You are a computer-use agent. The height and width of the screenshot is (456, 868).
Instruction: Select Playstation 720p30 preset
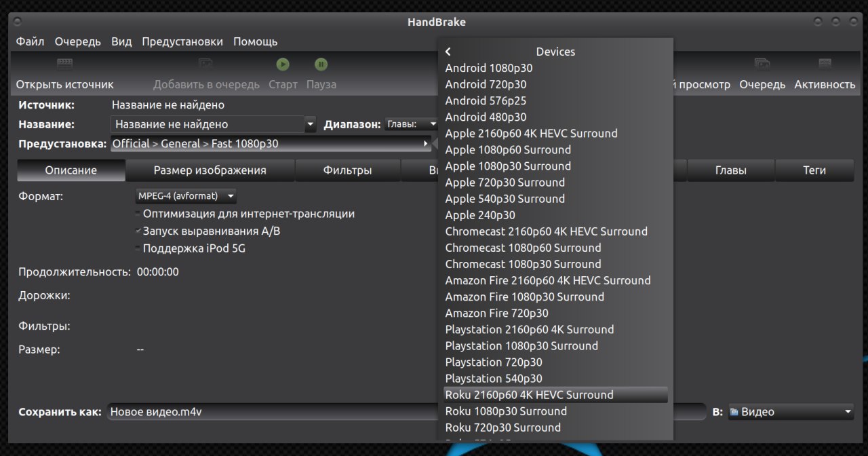pos(555,362)
